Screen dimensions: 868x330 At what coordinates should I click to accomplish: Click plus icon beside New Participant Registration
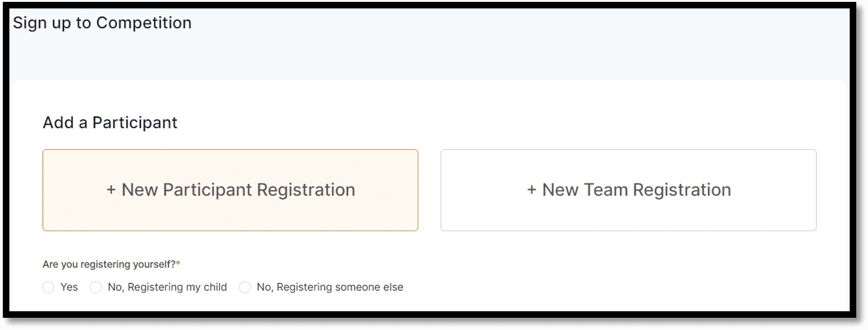pos(111,190)
